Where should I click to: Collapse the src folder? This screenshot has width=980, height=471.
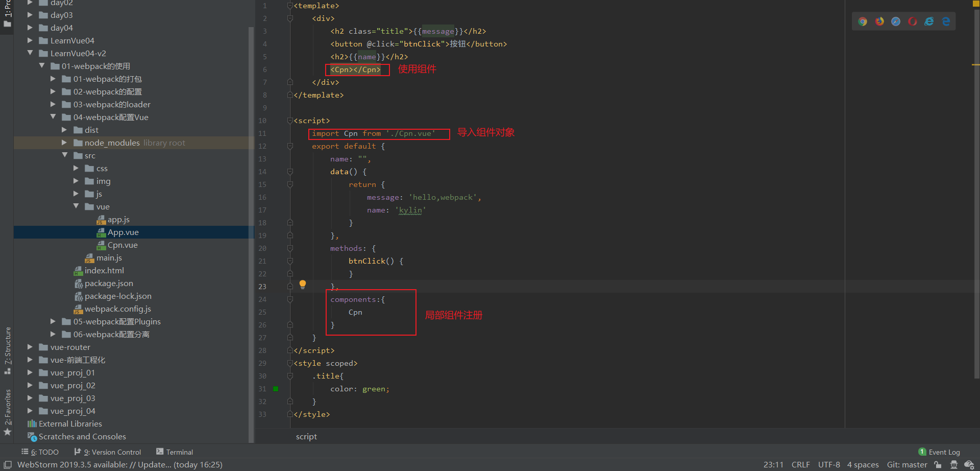pyautogui.click(x=65, y=155)
